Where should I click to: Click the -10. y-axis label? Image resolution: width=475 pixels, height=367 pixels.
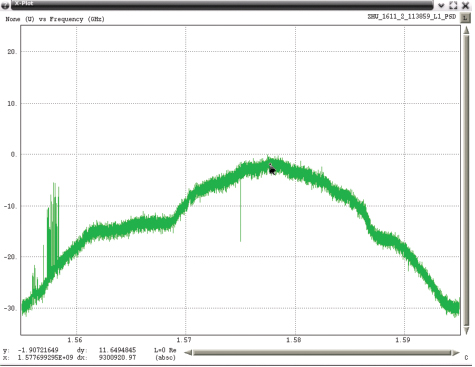coord(11,206)
